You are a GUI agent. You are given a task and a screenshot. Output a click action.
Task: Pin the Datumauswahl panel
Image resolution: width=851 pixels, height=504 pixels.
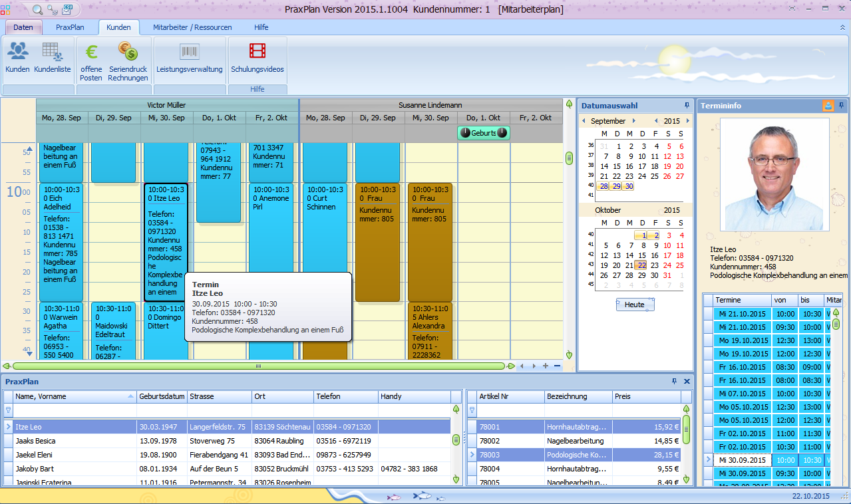click(687, 105)
